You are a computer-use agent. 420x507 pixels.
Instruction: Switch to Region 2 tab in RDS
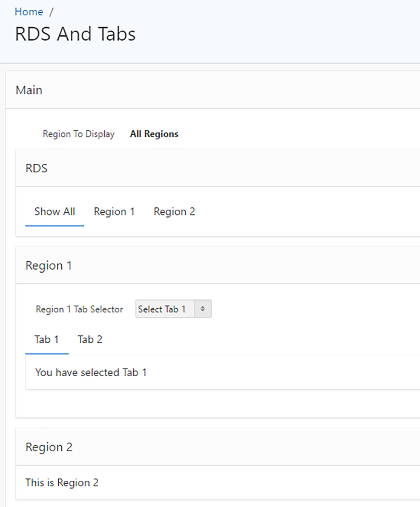click(x=174, y=212)
